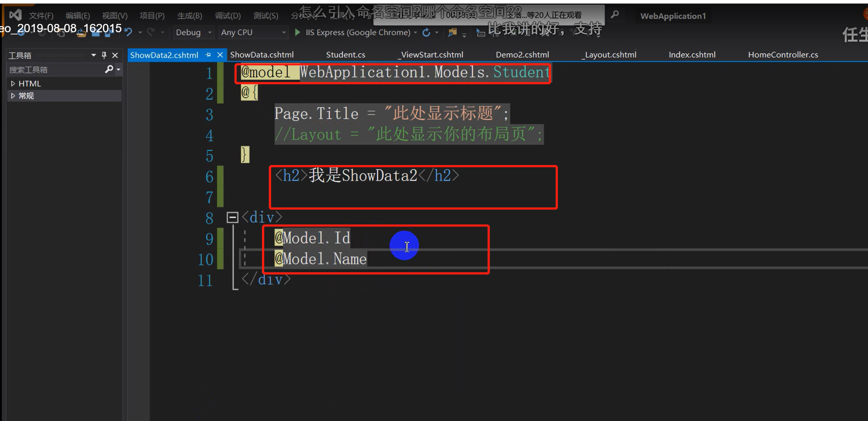Click the Visual Studio logo icon
The image size is (868, 421).
click(x=15, y=15)
